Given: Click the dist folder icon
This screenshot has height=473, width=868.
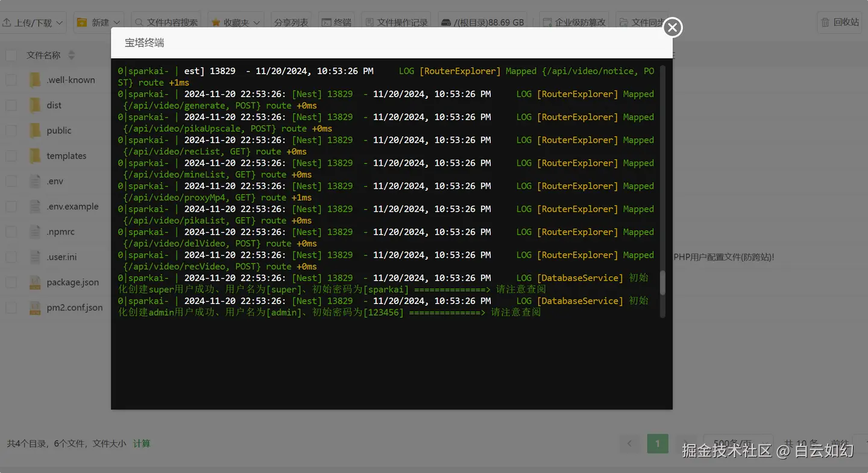Looking at the screenshot, I should [x=35, y=105].
